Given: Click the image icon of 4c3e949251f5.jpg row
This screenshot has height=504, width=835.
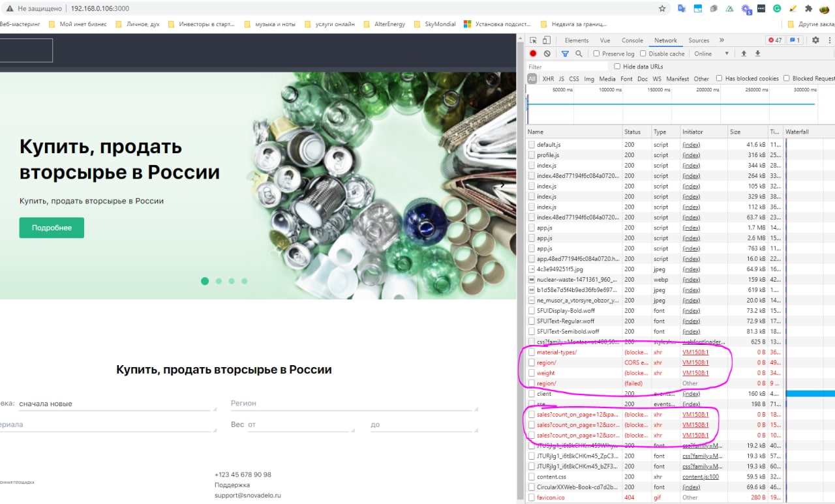Looking at the screenshot, I should coord(532,269).
